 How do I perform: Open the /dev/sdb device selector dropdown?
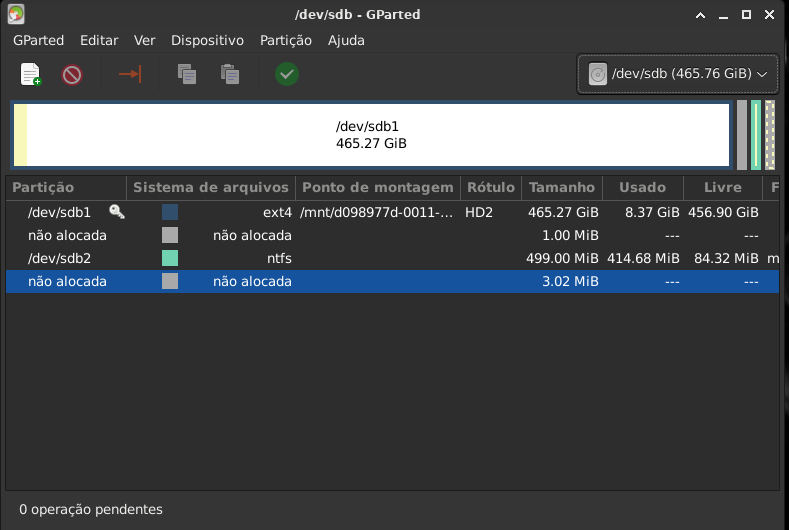pos(678,74)
